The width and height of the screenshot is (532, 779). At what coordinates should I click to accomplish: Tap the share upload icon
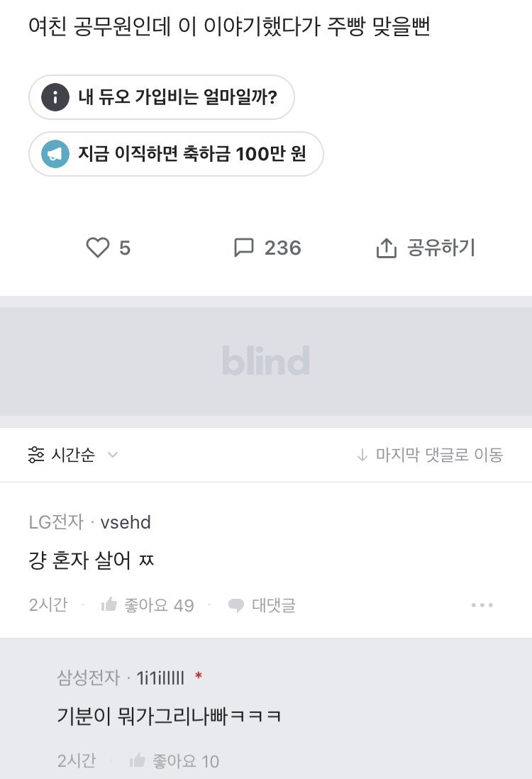(387, 248)
